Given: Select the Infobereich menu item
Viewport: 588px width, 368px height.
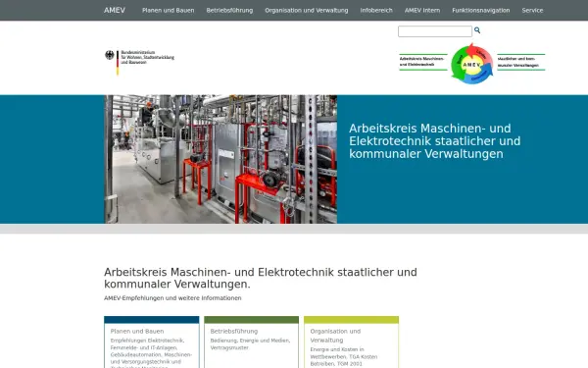Looking at the screenshot, I should click(376, 11).
